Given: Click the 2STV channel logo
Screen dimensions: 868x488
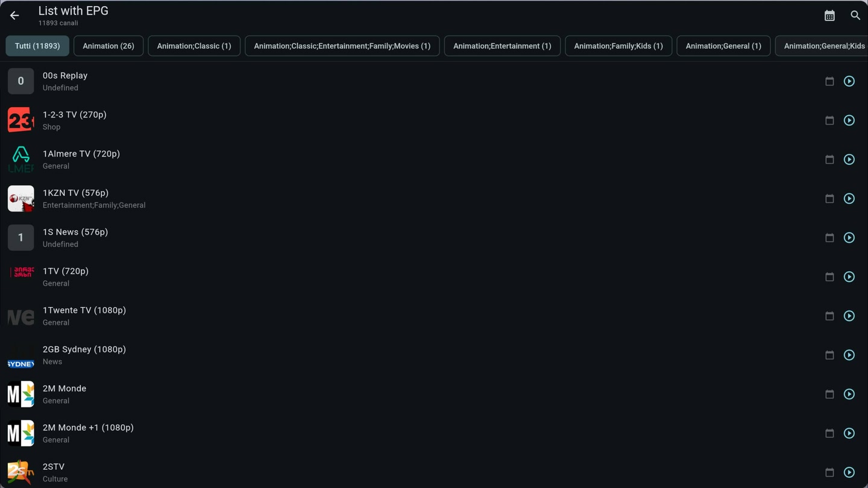Looking at the screenshot, I should click(x=20, y=472).
